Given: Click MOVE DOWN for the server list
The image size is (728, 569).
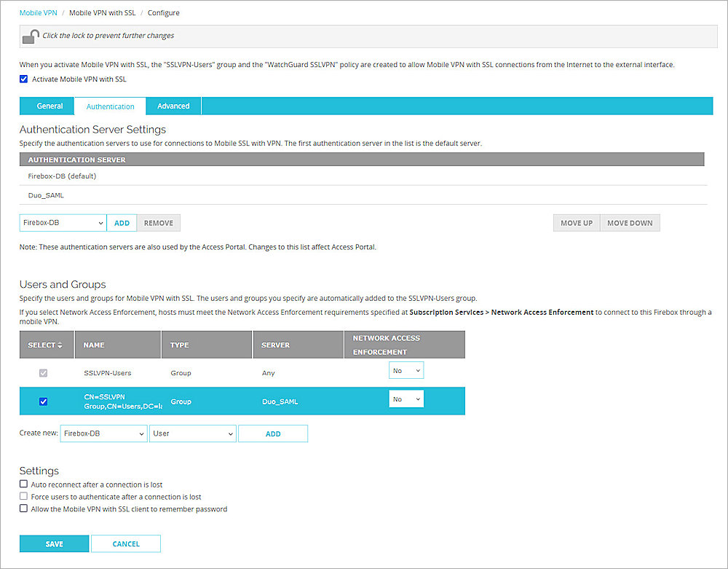Looking at the screenshot, I should coord(629,222).
